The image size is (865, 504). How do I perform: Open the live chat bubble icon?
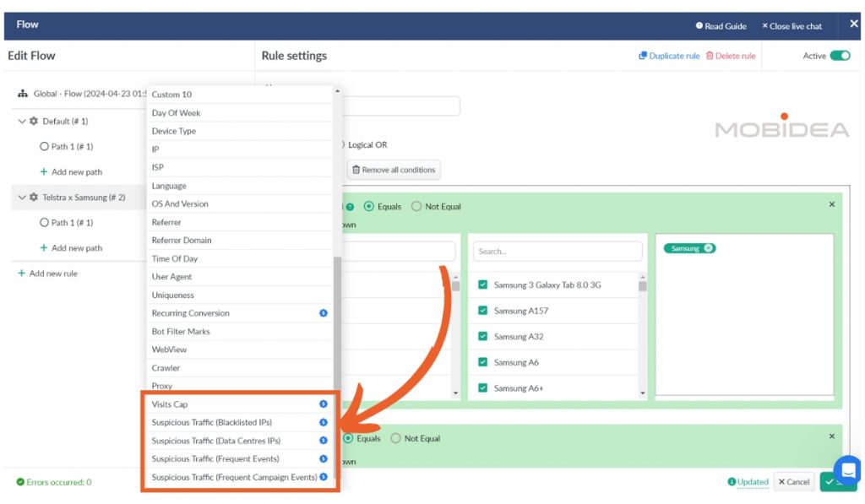tap(846, 470)
